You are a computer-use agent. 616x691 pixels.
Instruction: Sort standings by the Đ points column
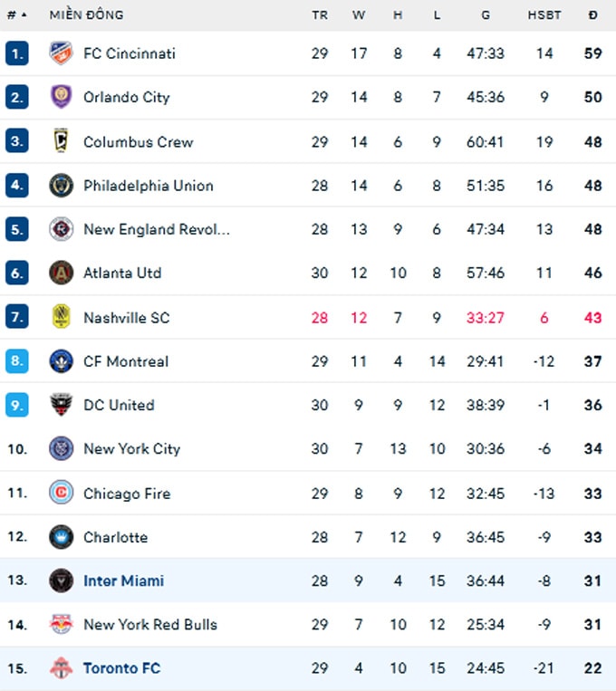pyautogui.click(x=593, y=15)
